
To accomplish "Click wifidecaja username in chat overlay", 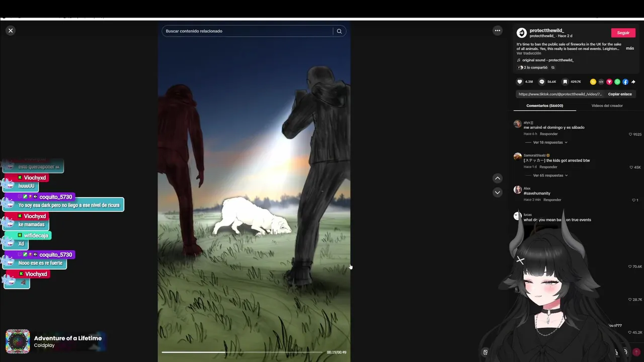I will click(x=36, y=235).
